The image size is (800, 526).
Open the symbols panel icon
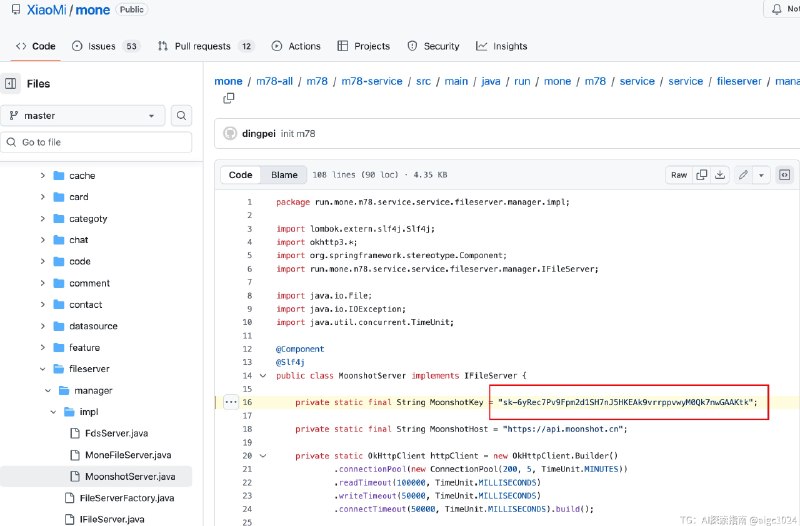[x=784, y=175]
